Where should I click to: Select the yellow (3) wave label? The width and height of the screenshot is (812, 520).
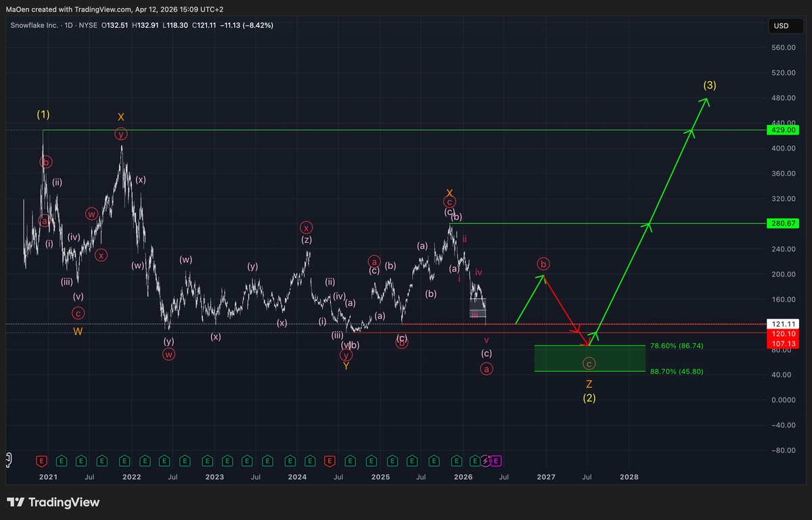pos(709,85)
